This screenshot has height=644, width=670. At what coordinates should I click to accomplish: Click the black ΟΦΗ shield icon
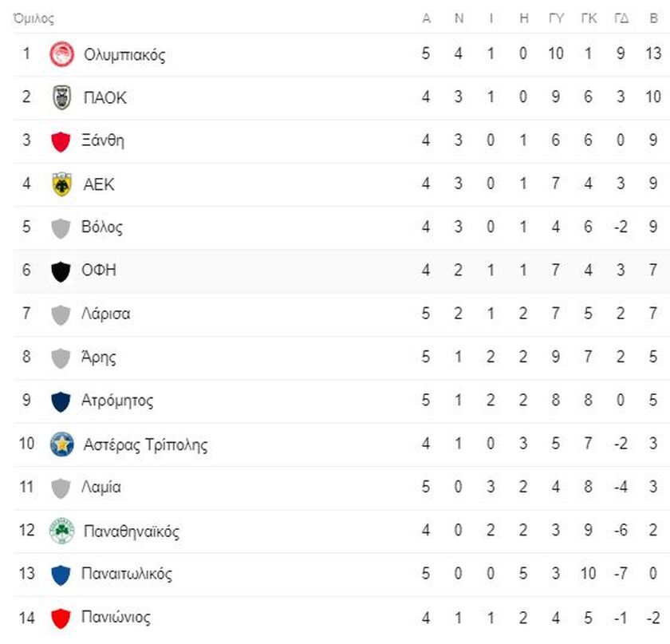coord(61,271)
